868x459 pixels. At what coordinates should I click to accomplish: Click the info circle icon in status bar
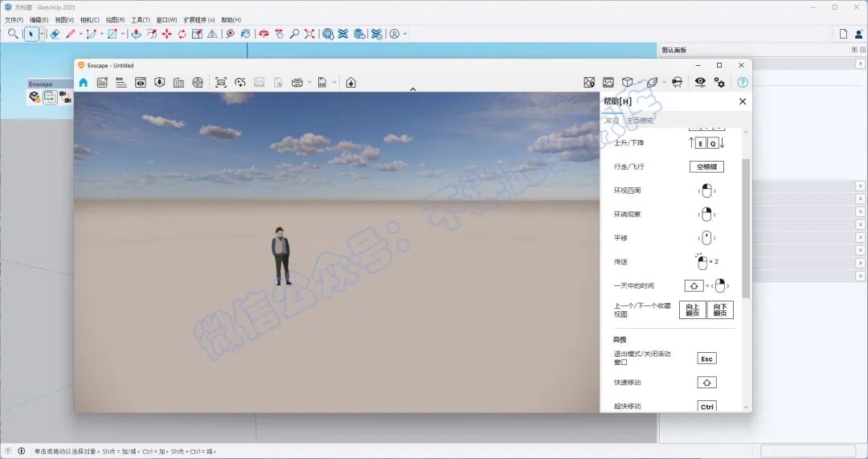21,451
